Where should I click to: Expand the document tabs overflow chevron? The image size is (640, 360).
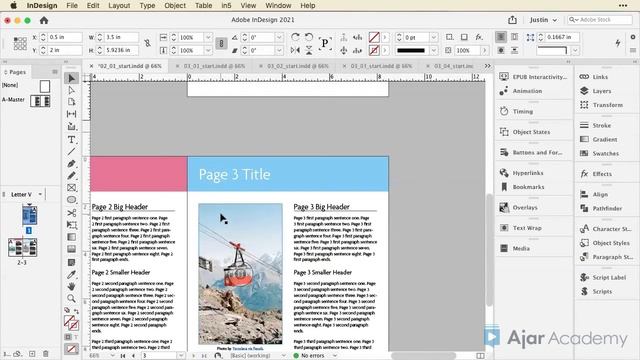coord(487,66)
